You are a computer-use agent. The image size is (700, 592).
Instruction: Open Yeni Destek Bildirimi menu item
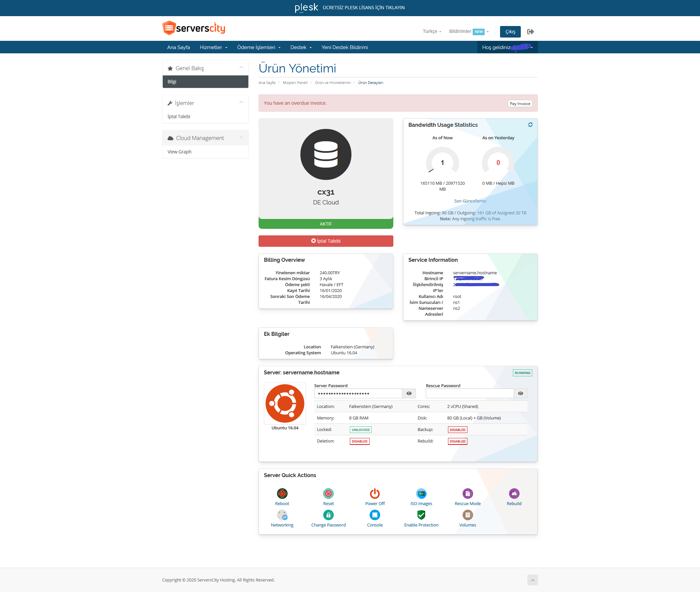345,47
